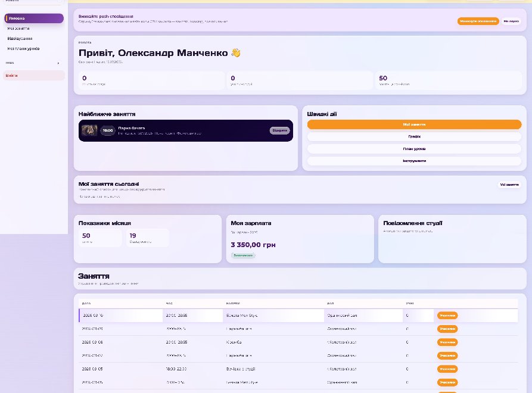Open the Головна sidebar item
The width and height of the screenshot is (532, 393).
click(34, 18)
